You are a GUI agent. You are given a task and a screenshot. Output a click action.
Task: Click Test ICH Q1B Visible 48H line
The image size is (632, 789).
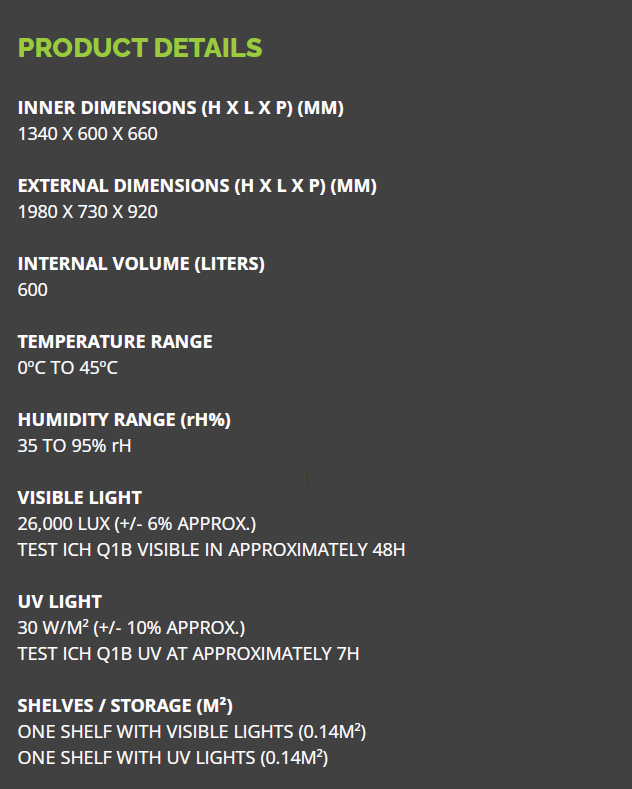[211, 550]
